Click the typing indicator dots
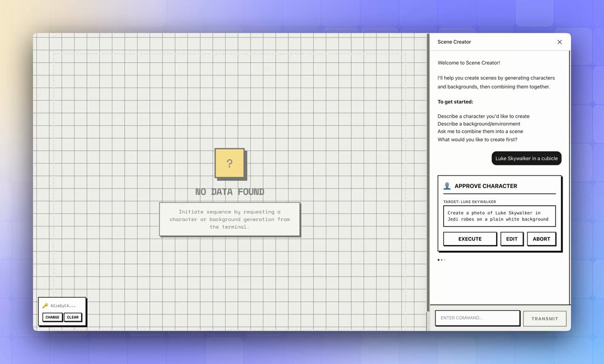Viewport: 604px width, 364px height. 442,260
